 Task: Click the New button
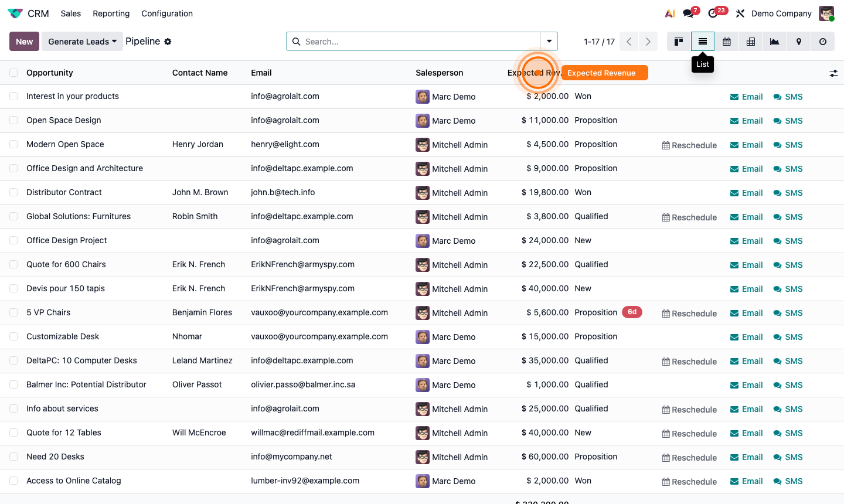point(23,42)
